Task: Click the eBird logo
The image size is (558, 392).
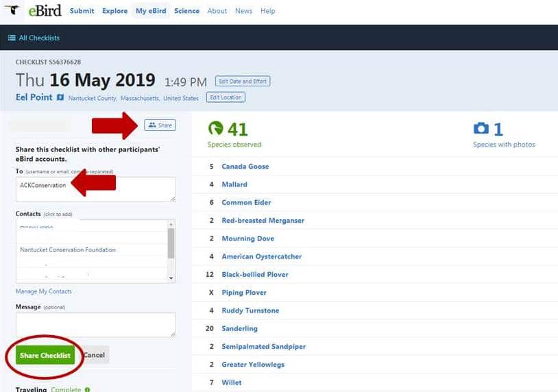Action: [45, 11]
